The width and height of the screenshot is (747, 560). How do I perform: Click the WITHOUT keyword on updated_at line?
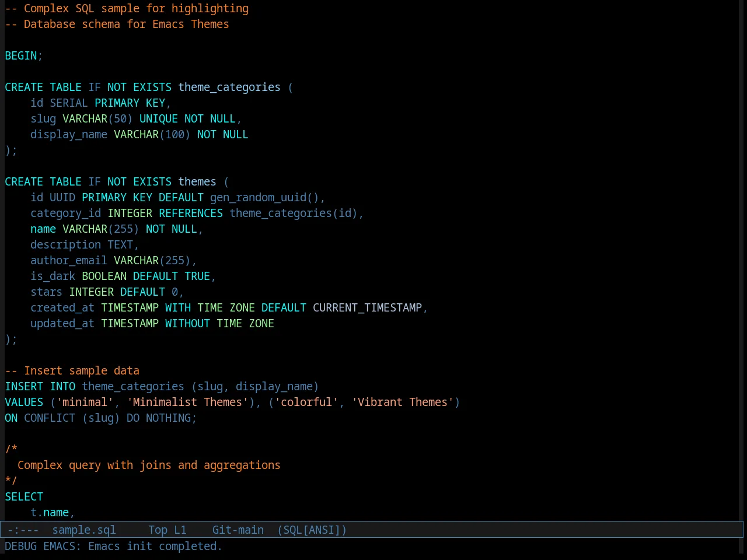tap(187, 323)
